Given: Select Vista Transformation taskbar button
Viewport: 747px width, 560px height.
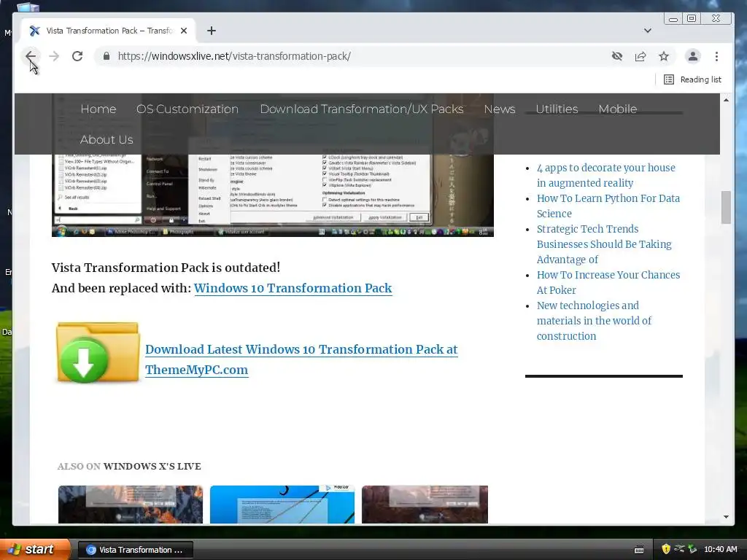Looking at the screenshot, I should pyautogui.click(x=135, y=550).
